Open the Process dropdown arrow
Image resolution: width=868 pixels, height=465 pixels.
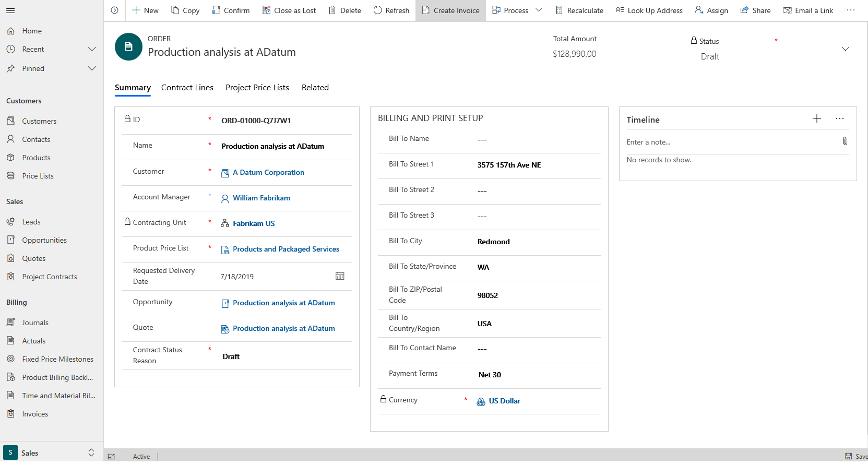coord(539,10)
